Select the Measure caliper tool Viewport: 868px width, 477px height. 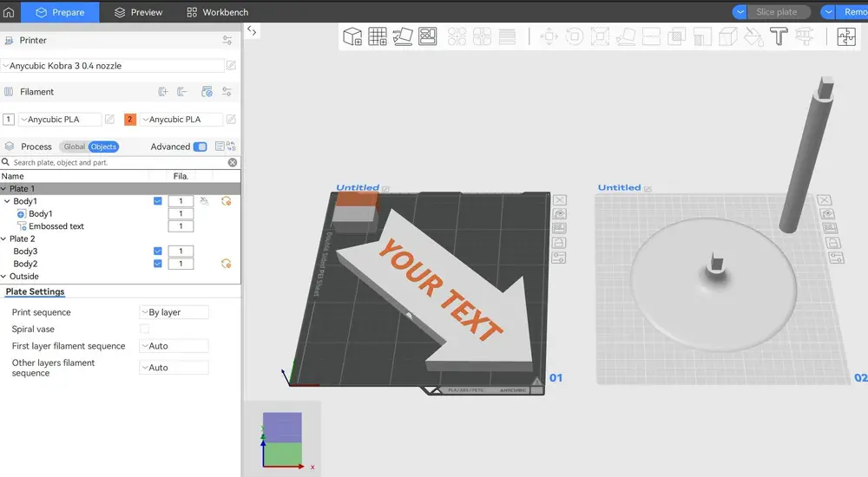[805, 36]
